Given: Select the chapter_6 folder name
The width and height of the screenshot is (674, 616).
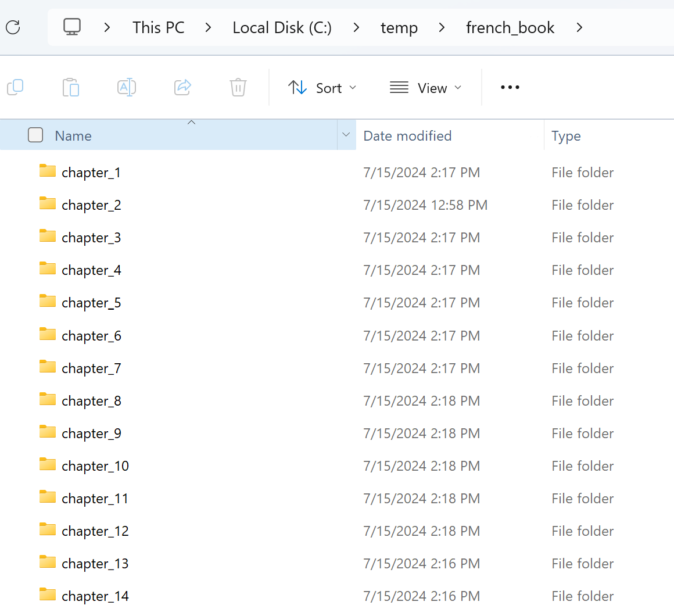Looking at the screenshot, I should [91, 336].
